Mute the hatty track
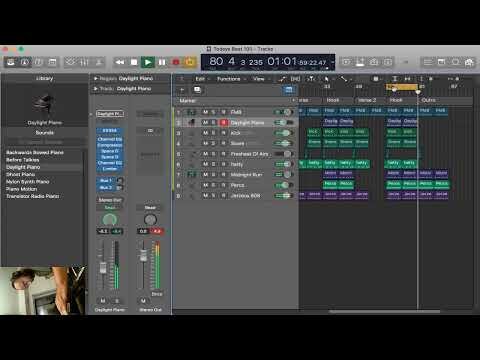This screenshot has height=360, width=480. coord(206,164)
